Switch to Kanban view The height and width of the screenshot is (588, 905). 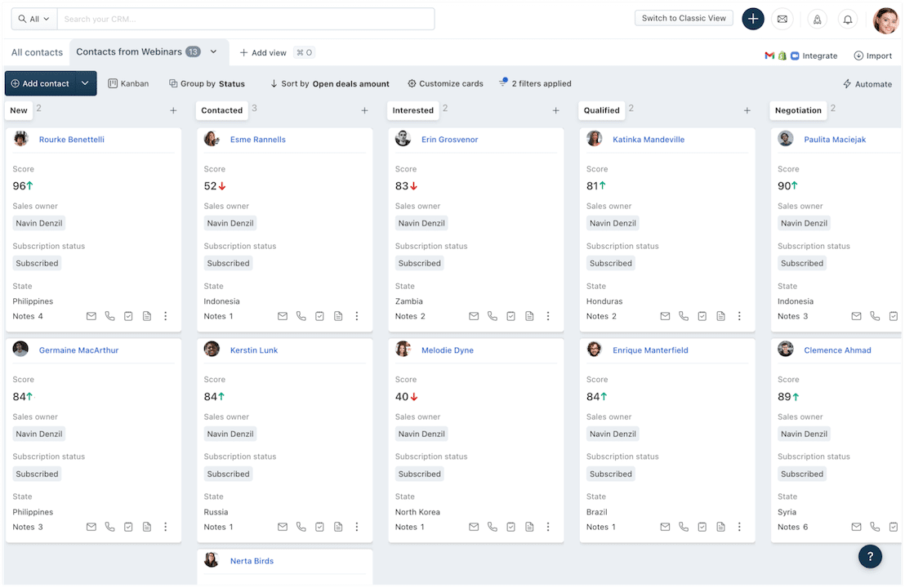coord(128,83)
